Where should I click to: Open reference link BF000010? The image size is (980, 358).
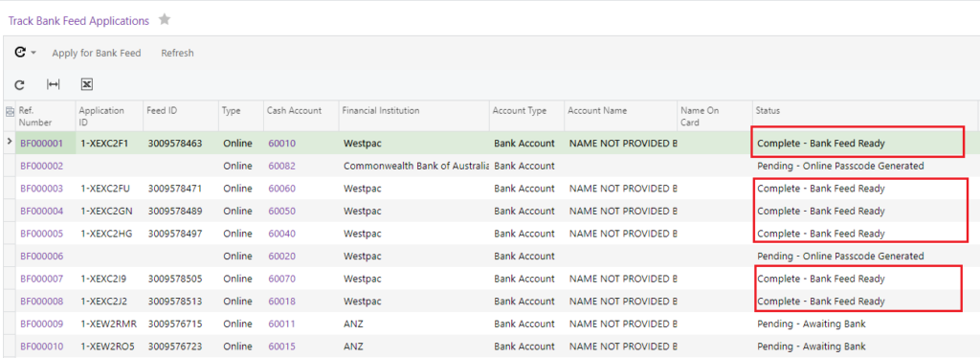(42, 347)
